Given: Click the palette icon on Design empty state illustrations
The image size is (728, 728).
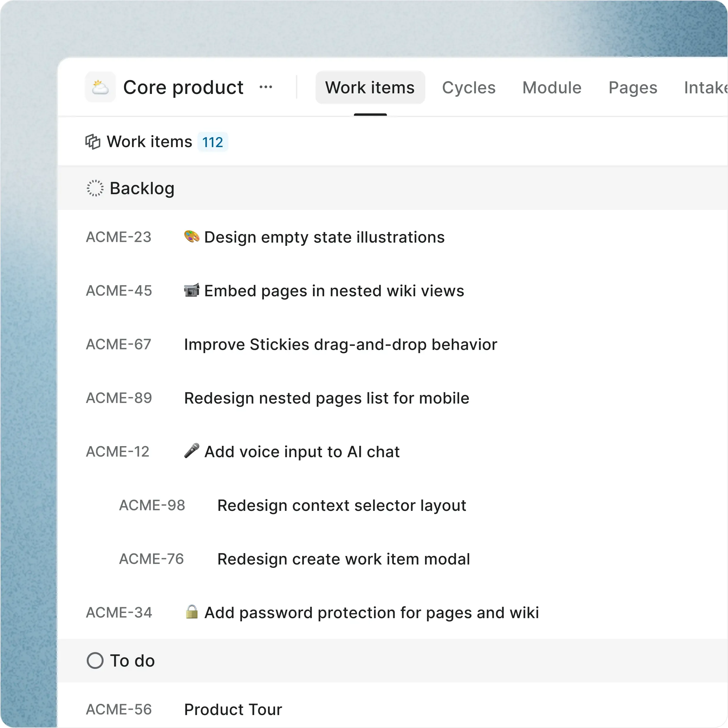Looking at the screenshot, I should coord(191,237).
